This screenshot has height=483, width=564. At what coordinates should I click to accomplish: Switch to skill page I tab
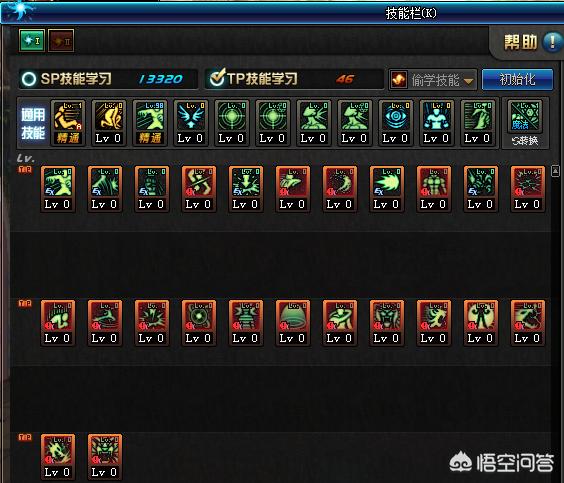32,41
